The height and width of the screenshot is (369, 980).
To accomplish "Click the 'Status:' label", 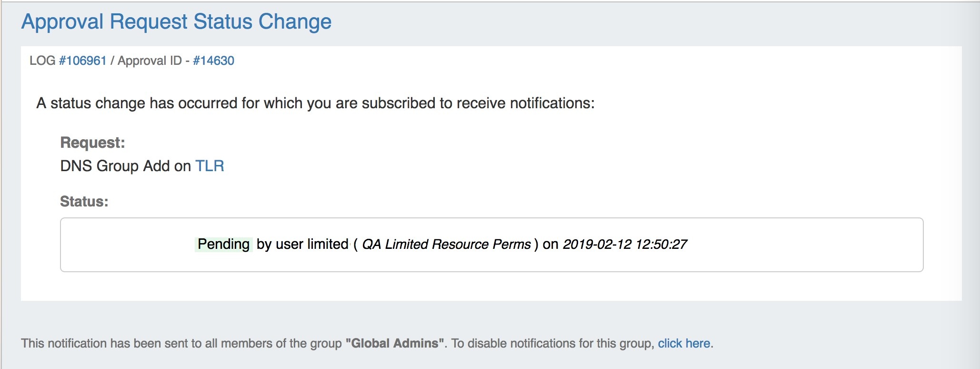I will click(84, 202).
